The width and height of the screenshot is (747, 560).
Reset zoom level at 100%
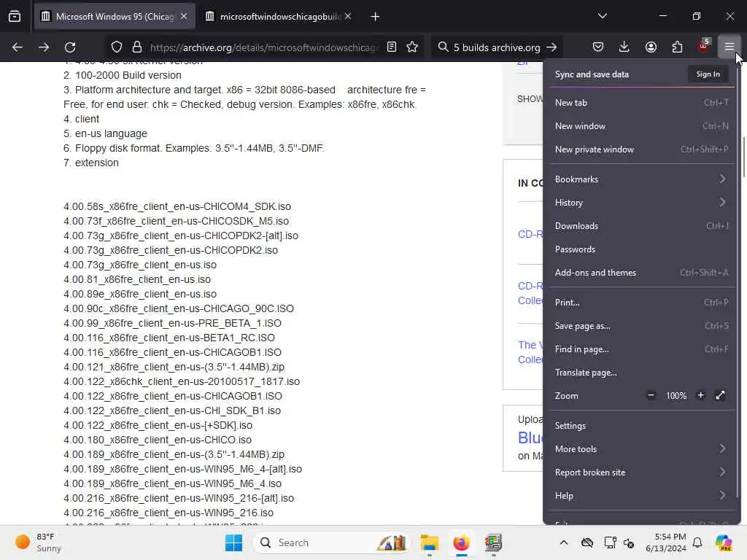676,396
